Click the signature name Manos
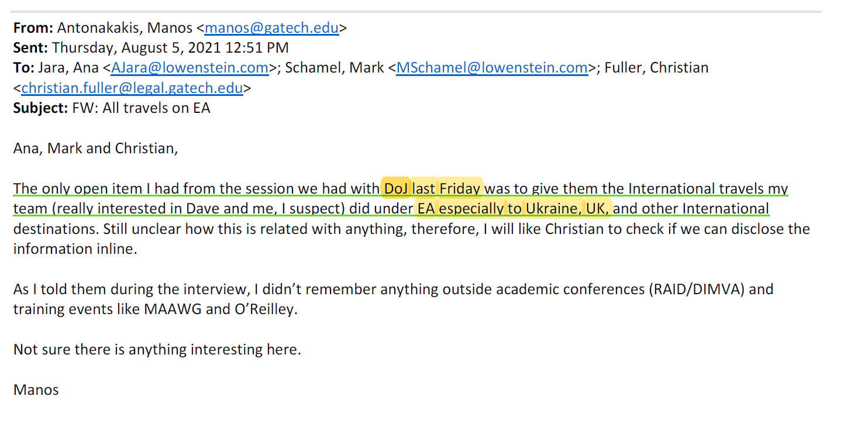Viewport: 868px width, 434px height. coord(36,390)
